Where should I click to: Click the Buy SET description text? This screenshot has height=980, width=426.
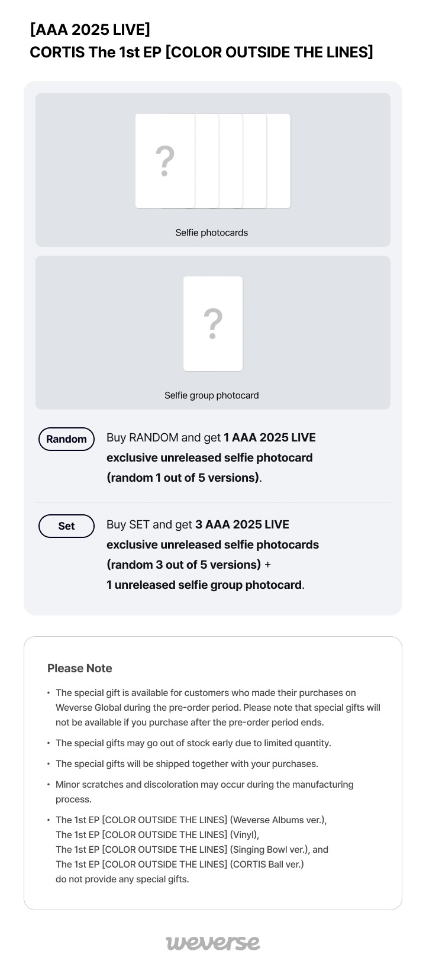pos(212,555)
